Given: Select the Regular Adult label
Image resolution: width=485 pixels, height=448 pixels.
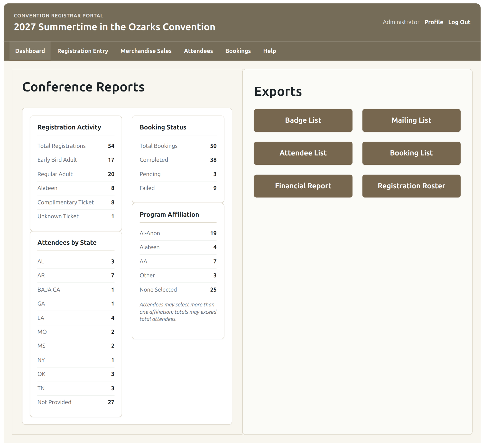Looking at the screenshot, I should pos(55,174).
